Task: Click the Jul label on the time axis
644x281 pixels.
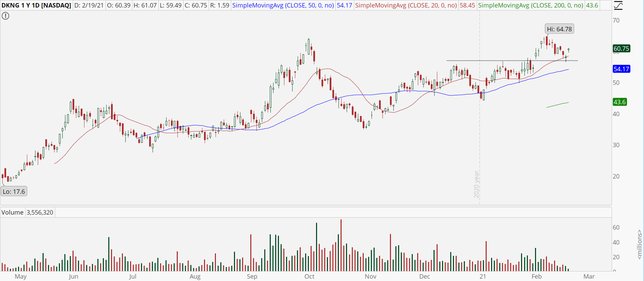Action: pyautogui.click(x=132, y=277)
